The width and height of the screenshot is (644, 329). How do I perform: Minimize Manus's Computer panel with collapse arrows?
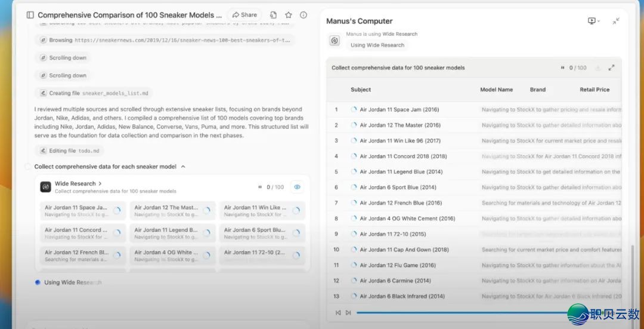click(x=615, y=21)
